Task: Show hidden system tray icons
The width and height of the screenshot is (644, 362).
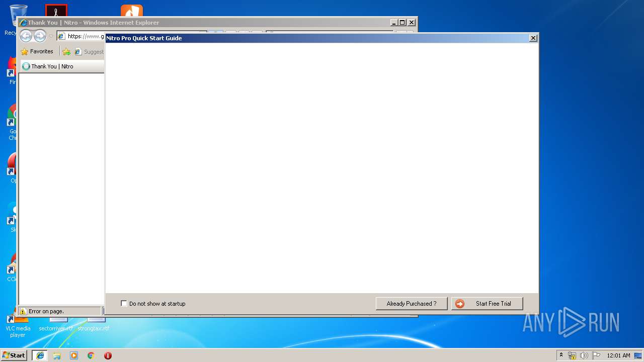Action: pos(561,355)
